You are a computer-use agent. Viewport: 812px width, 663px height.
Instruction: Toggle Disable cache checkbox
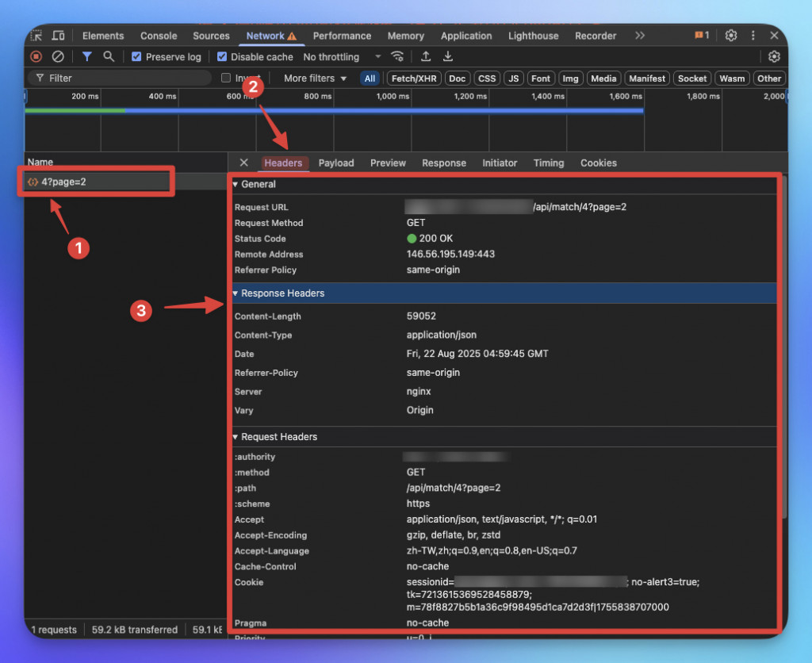(222, 57)
